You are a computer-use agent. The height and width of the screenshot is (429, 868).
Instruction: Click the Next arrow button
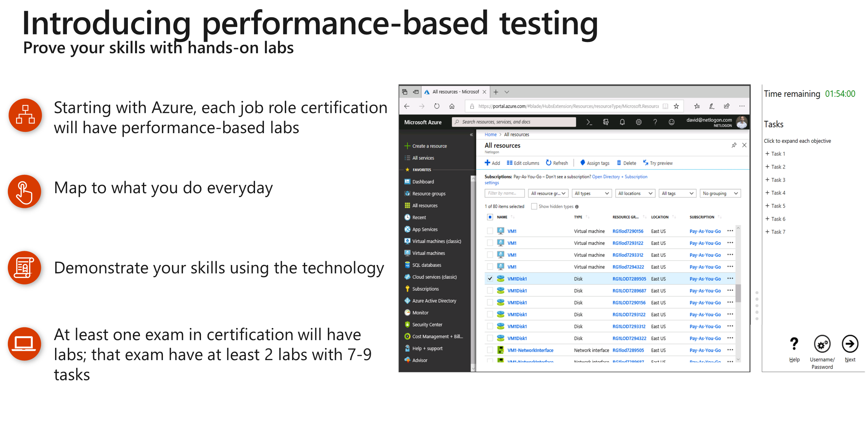[x=850, y=344]
